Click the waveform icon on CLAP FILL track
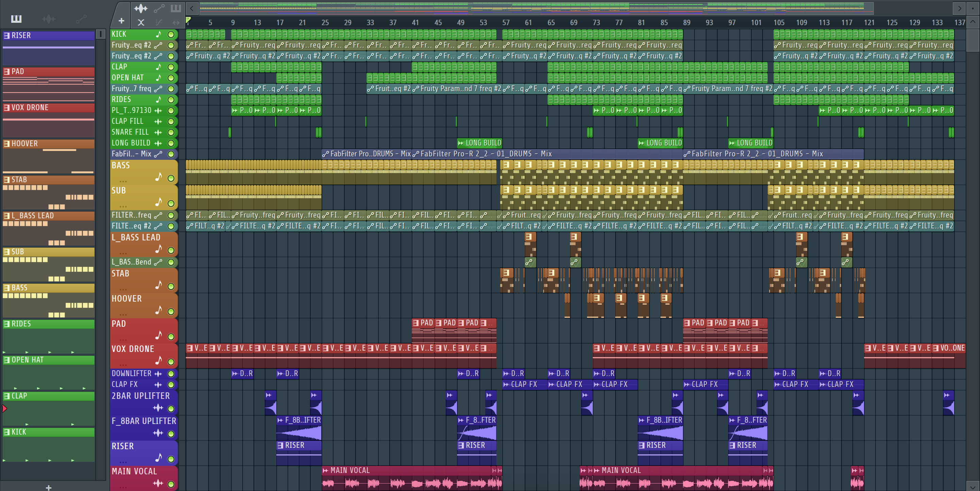The width and height of the screenshot is (980, 491). pyautogui.click(x=158, y=121)
